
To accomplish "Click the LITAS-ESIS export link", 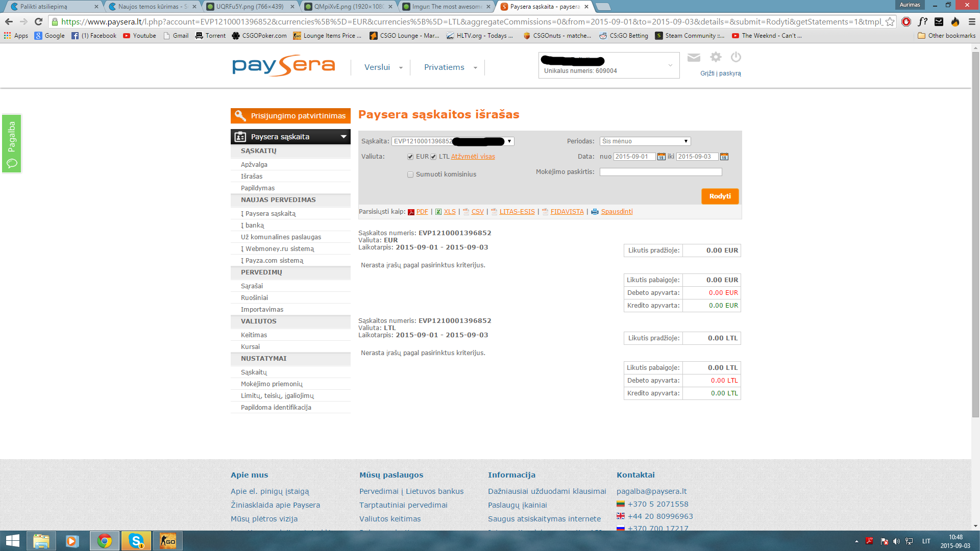I will (x=517, y=212).
